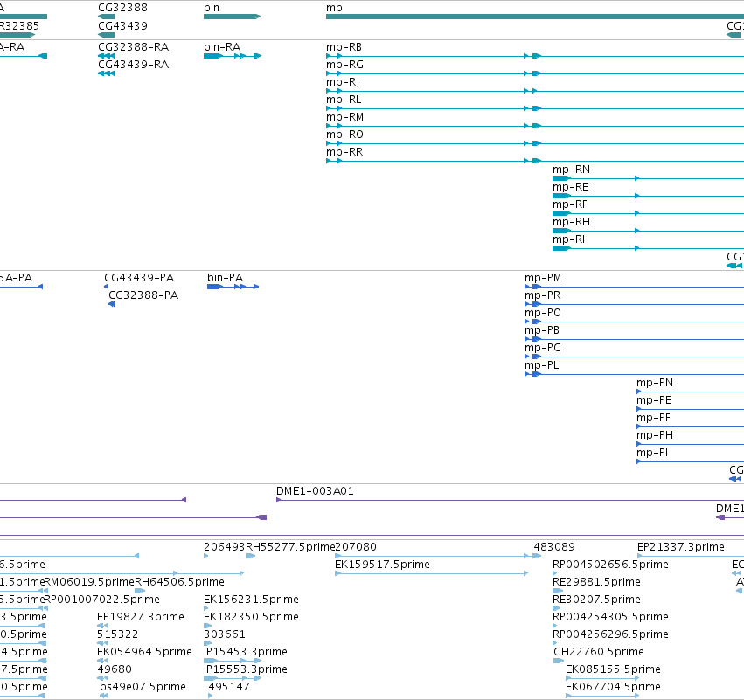The width and height of the screenshot is (744, 700).
Task: Open the CG32388-RA transcript label
Action: (134, 47)
